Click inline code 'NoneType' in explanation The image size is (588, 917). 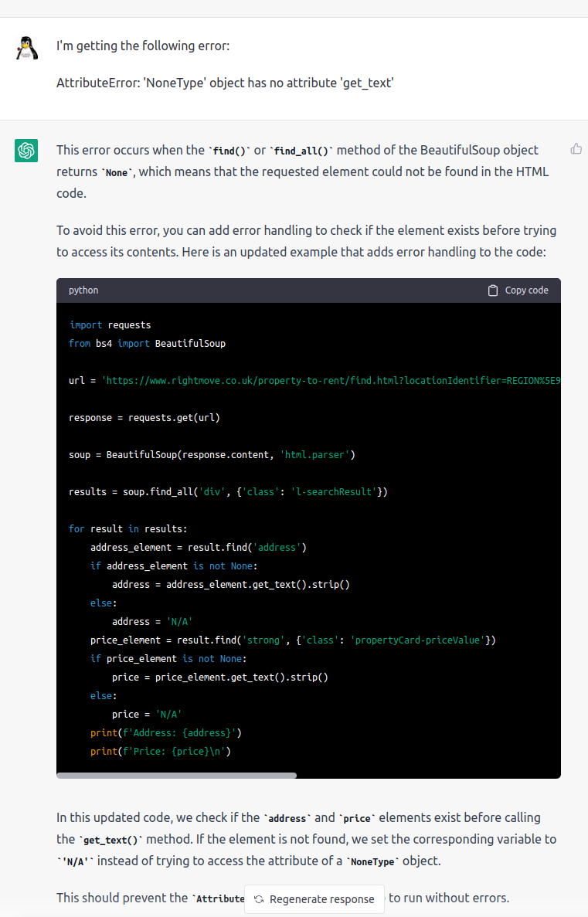pyautogui.click(x=372, y=862)
